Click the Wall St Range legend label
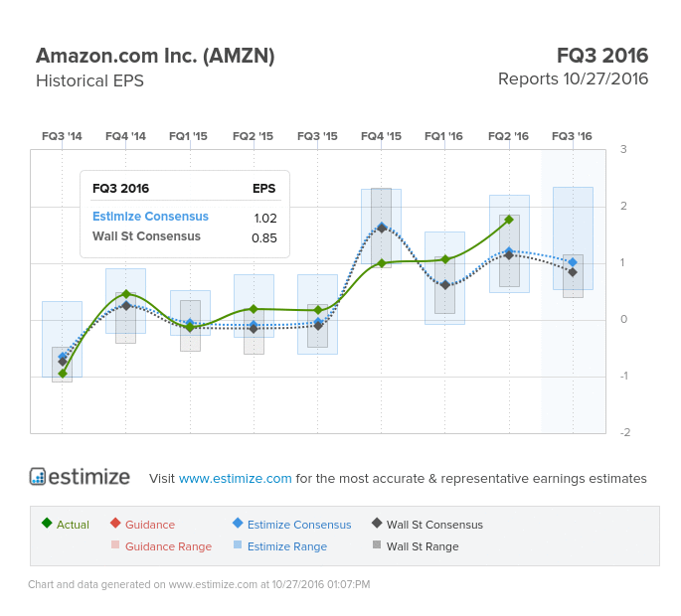The width and height of the screenshot is (681, 616). coord(423,546)
